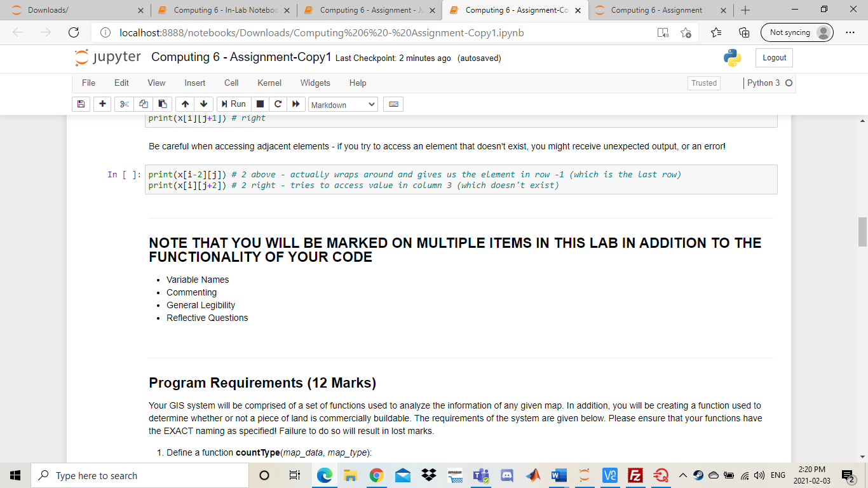Move the selected cell down
The image size is (868, 488).
203,104
